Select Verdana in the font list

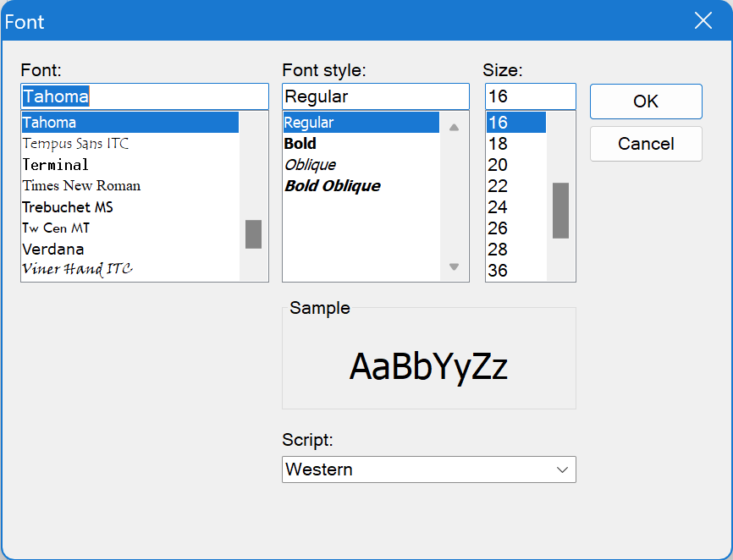(53, 249)
